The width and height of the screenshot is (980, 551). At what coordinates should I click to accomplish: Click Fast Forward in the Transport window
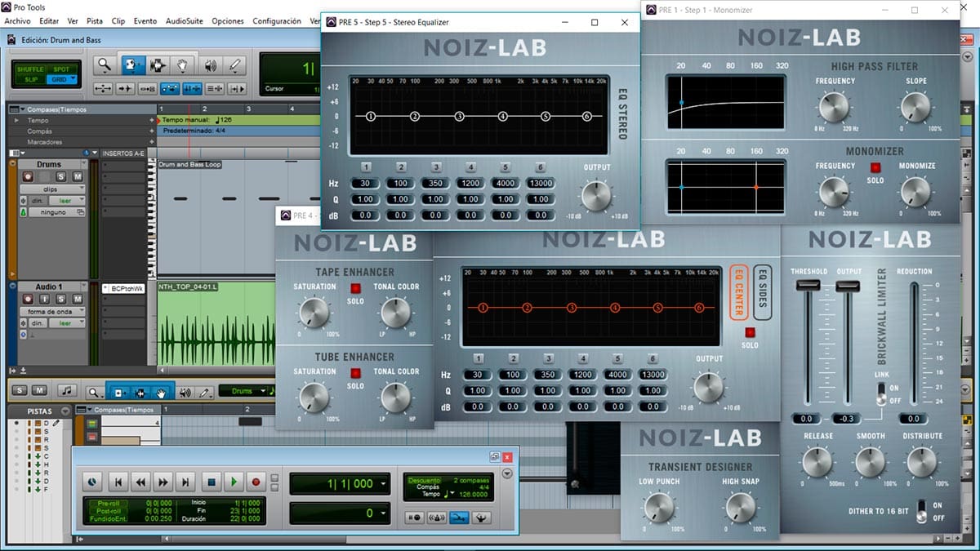(x=163, y=482)
